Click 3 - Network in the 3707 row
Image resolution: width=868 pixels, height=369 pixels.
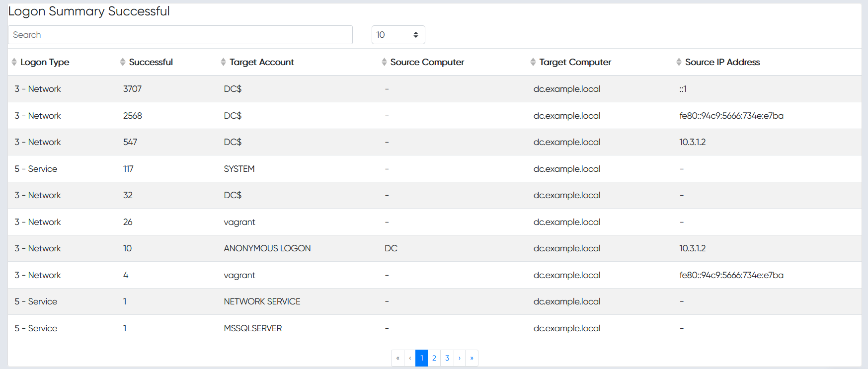click(38, 89)
